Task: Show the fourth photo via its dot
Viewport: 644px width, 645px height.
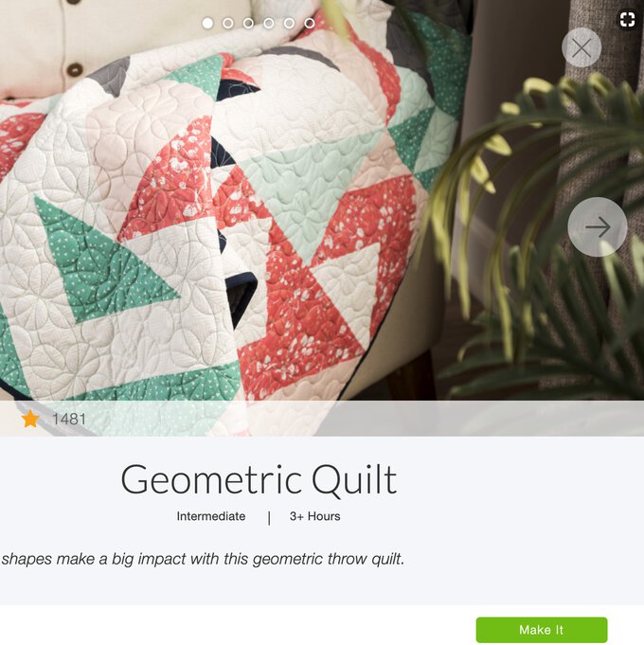Action: pyautogui.click(x=269, y=24)
